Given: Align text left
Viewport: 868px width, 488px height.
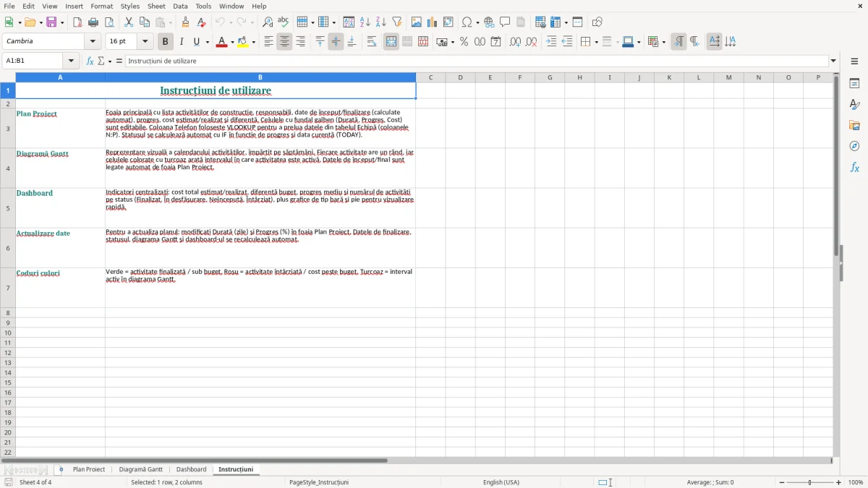Looking at the screenshot, I should [268, 42].
